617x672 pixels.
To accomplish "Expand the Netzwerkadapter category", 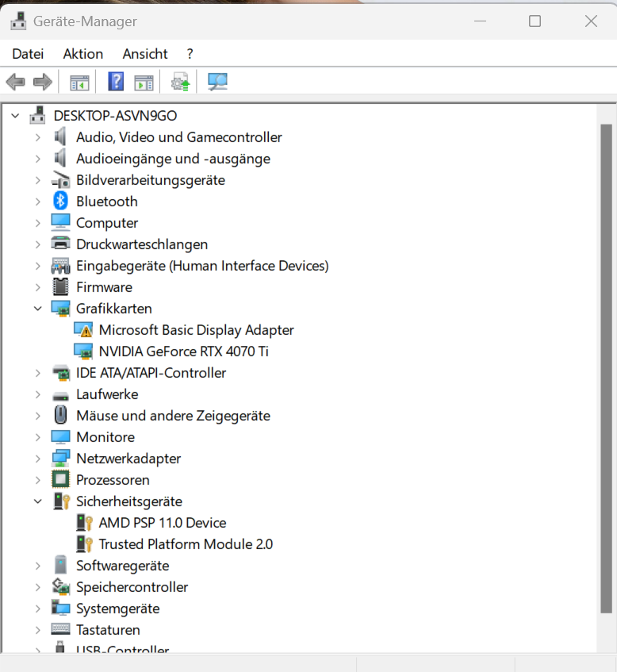I will [38, 459].
